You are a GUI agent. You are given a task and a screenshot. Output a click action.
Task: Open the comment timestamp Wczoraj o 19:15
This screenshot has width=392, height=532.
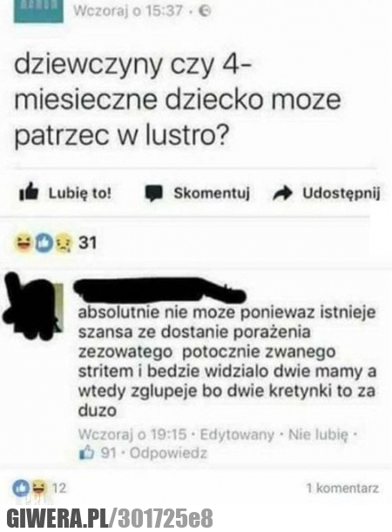132,434
